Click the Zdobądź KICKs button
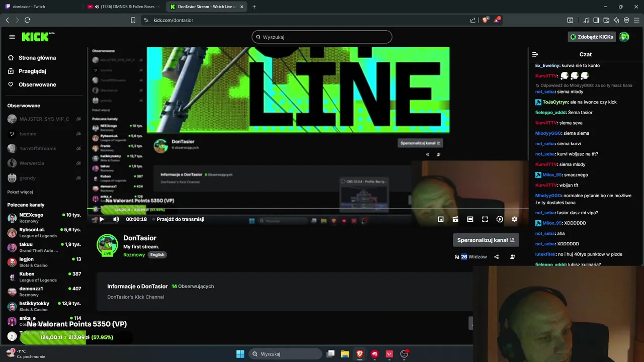The height and width of the screenshot is (362, 644). (x=592, y=37)
